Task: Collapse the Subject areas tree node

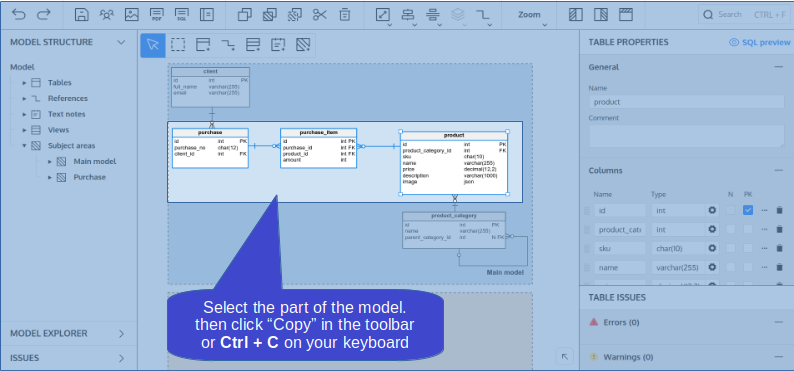Action: [24, 146]
